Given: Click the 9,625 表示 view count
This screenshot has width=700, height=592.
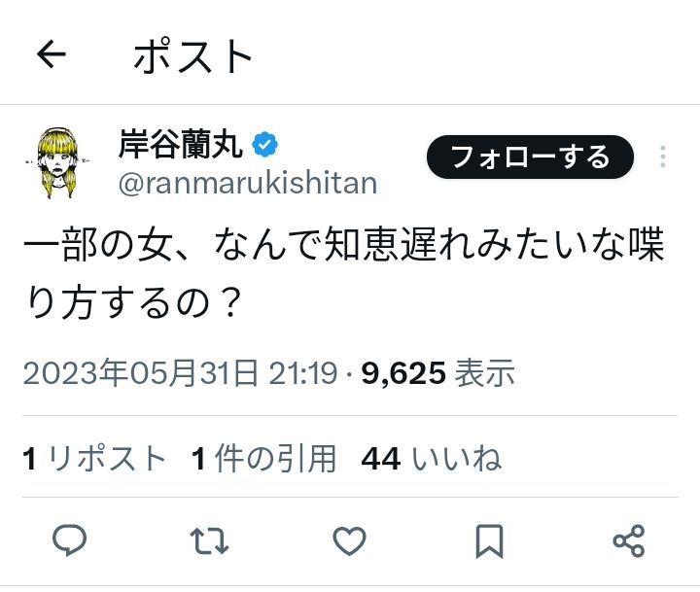Looking at the screenshot, I should pyautogui.click(x=437, y=373).
